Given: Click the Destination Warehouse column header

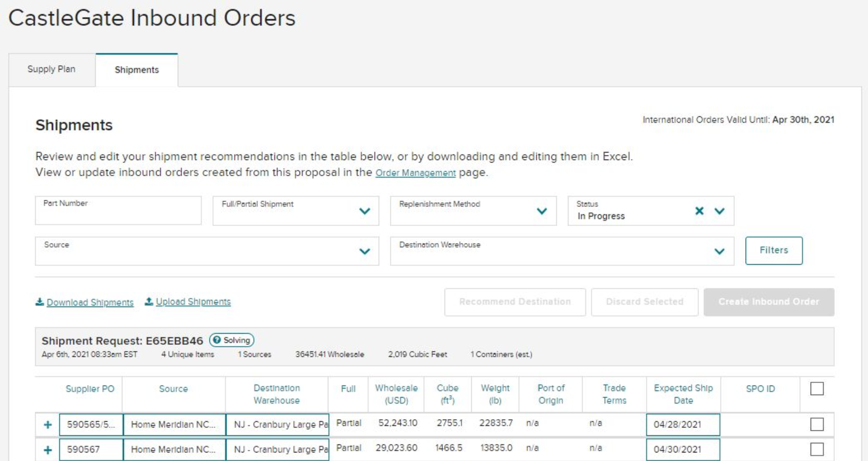Looking at the screenshot, I should (x=276, y=394).
